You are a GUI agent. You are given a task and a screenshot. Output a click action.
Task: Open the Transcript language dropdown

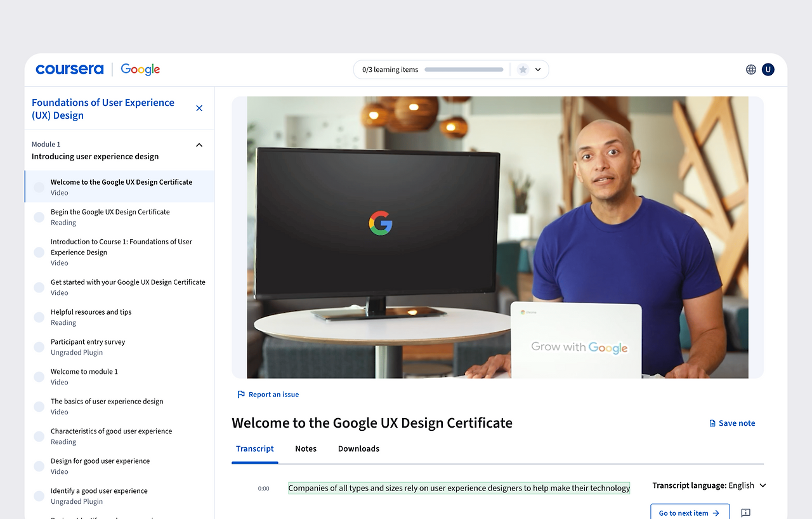[709, 485]
